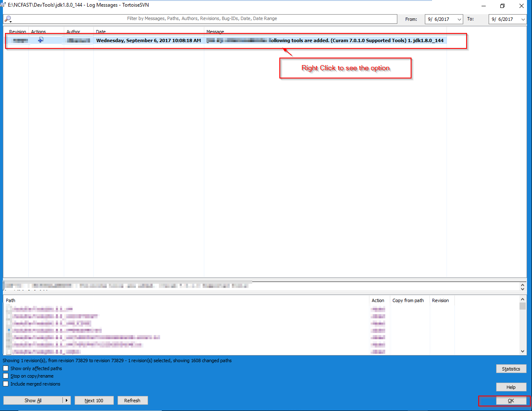Image resolution: width=532 pixels, height=411 pixels.
Task: Sort changed paths by Path header
Action: click(x=11, y=300)
